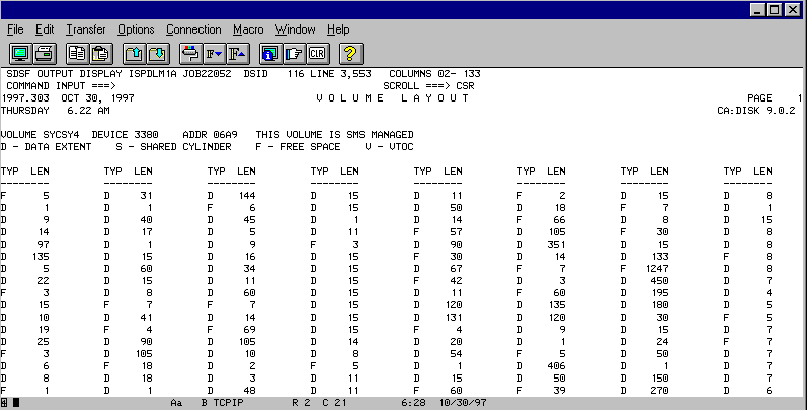
Task: Click the 6:28 time in status bar
Action: [x=413, y=403]
